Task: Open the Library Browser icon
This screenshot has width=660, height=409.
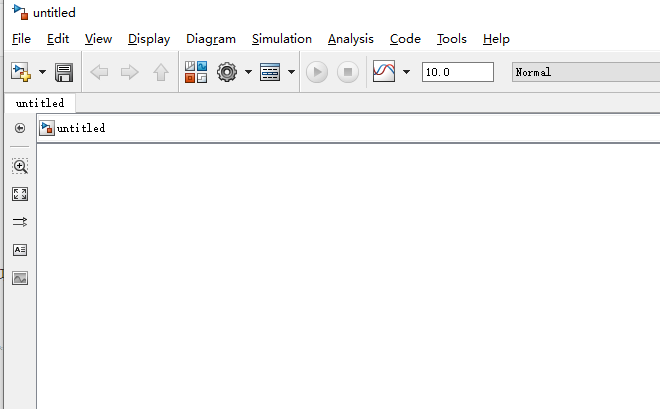Action: click(196, 72)
